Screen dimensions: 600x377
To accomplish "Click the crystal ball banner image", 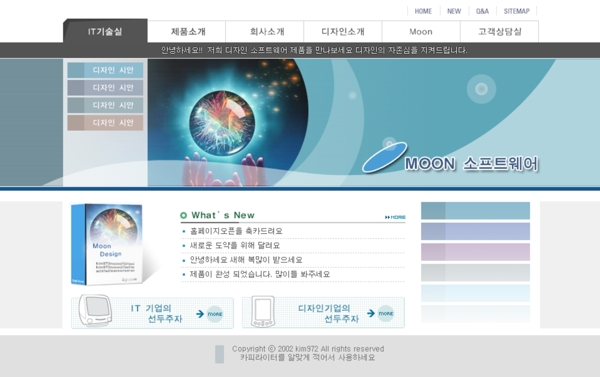I will pos(228,122).
